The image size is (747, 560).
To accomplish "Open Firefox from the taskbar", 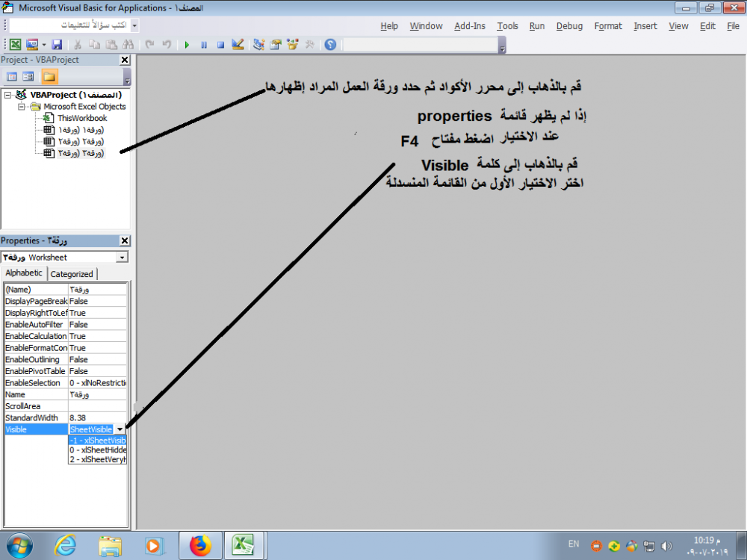I will coord(199,546).
